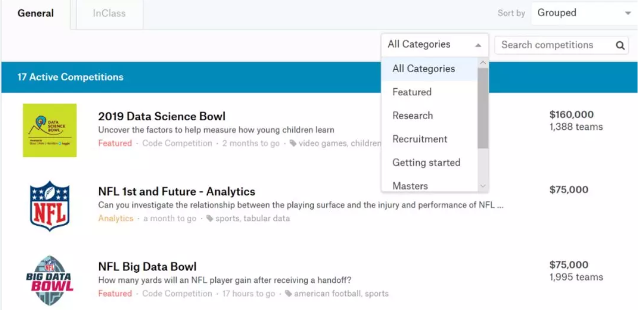Collapse the All Categories dropdown
Viewport: 644px width, 321px height.
coord(434,45)
